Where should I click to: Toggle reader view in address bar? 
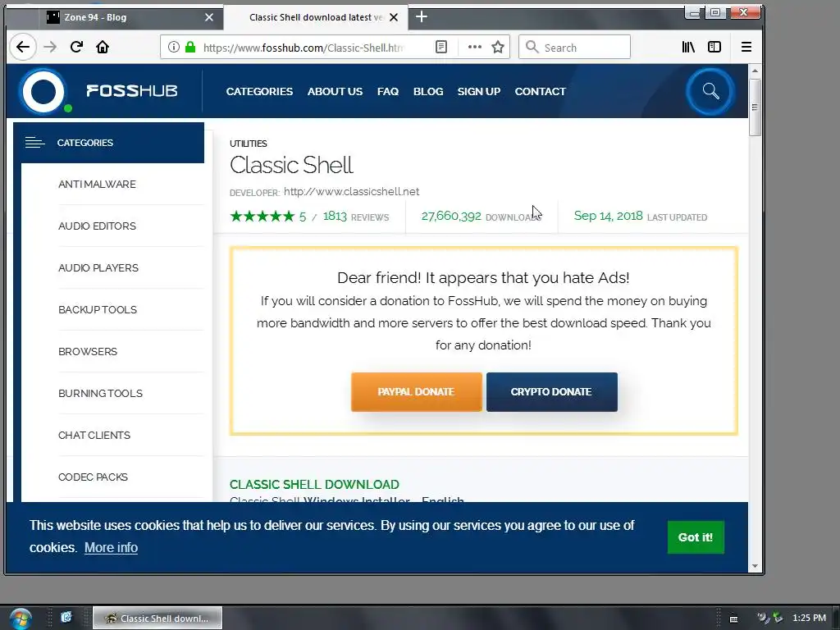[441, 47]
